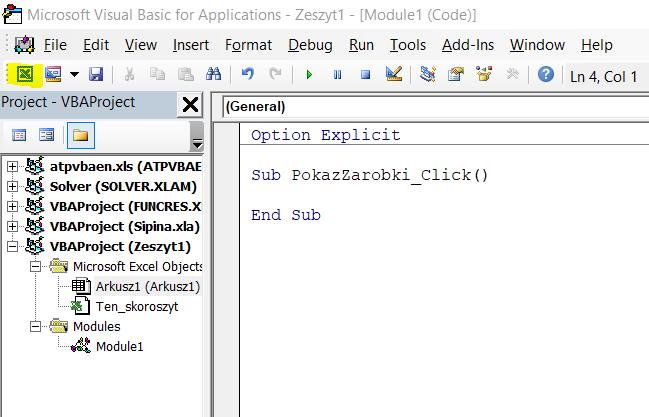This screenshot has width=649, height=417.
Task: Expand the atpvbaen.xls project node
Action: (12, 166)
